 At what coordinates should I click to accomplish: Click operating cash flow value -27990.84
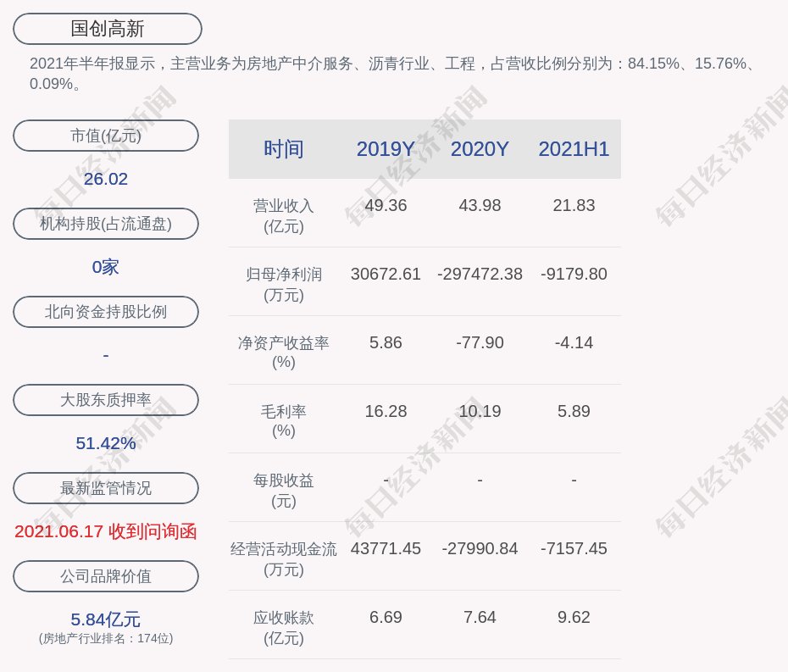[x=480, y=548]
